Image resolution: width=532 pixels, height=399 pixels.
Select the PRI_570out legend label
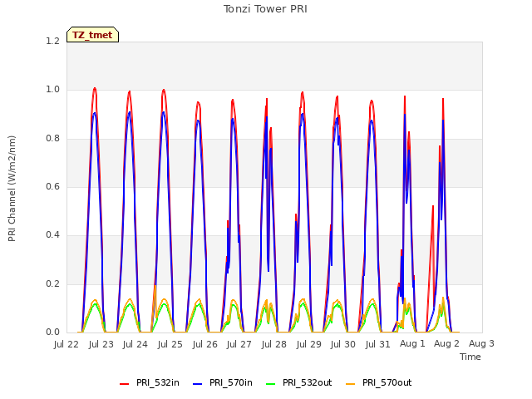387,382
